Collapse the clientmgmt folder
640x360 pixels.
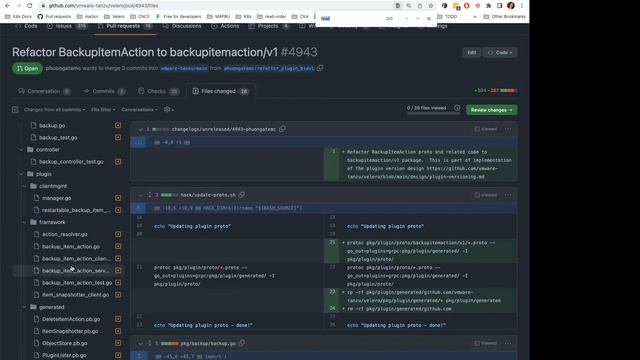(x=24, y=186)
